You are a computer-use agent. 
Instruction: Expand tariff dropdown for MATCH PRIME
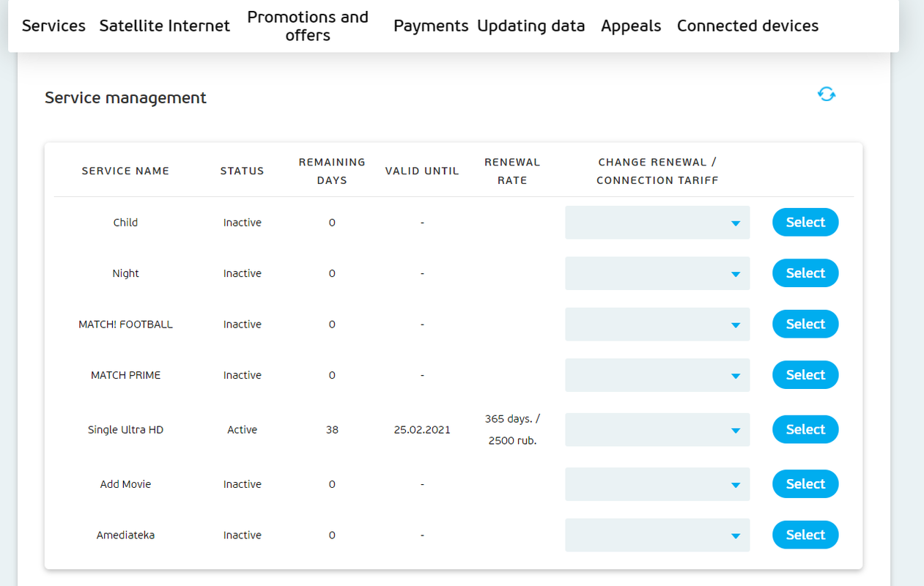pyautogui.click(x=657, y=375)
